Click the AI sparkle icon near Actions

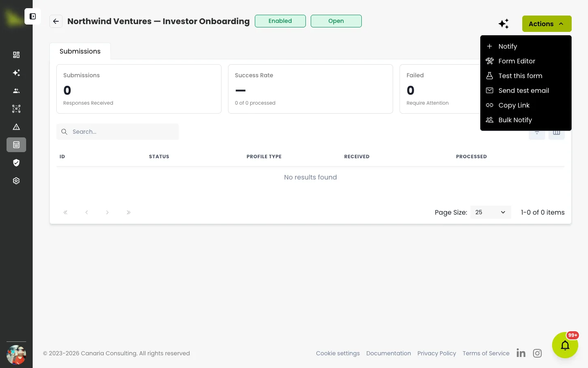click(x=503, y=24)
